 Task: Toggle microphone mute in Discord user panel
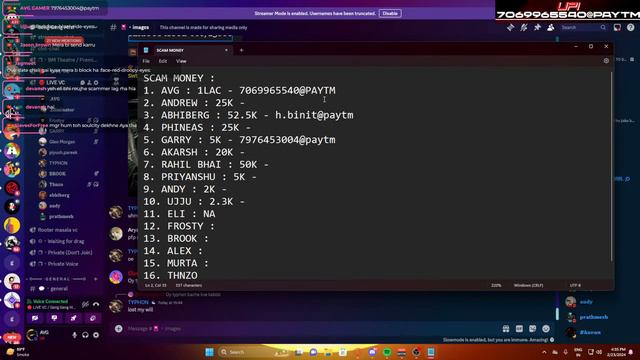point(74,335)
